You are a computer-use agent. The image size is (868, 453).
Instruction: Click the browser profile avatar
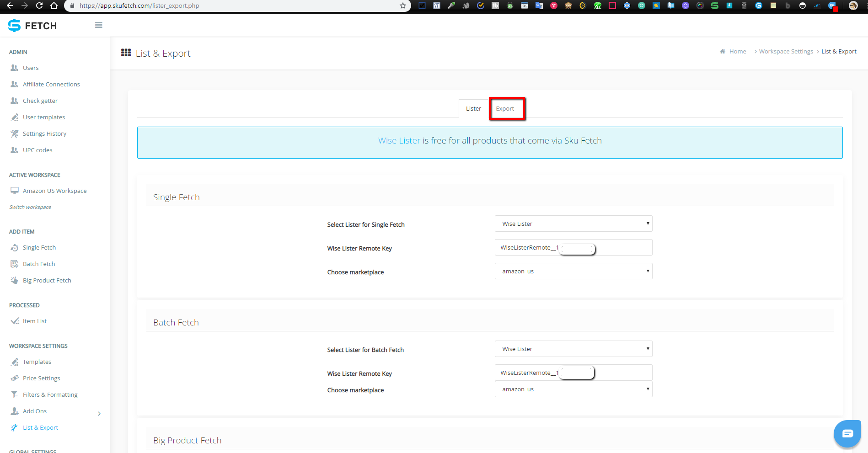[853, 5]
